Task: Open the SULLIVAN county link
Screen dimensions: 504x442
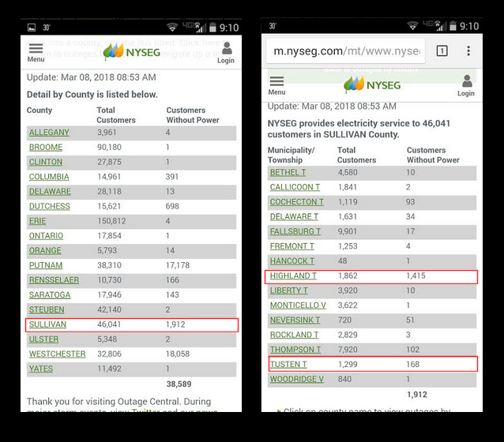Action: point(47,324)
